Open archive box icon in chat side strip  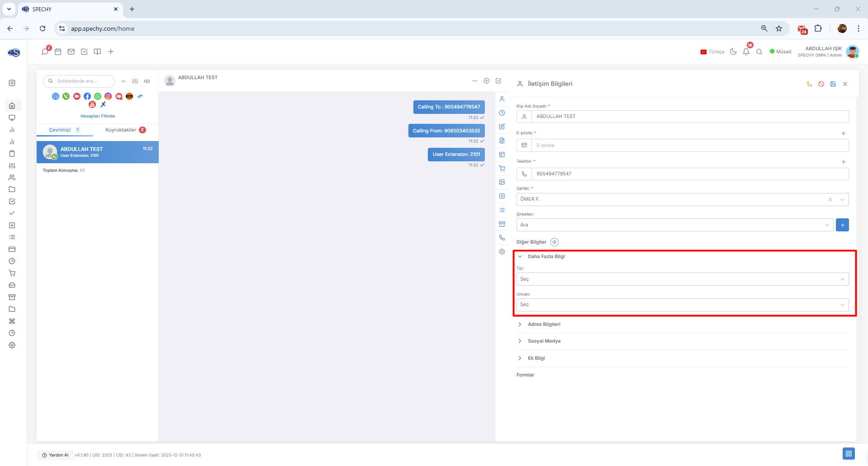tap(502, 224)
